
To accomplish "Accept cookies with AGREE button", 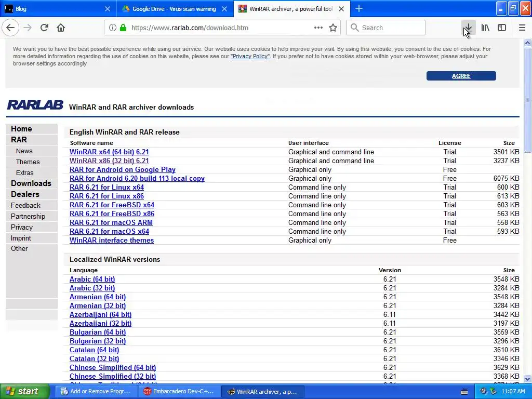I will pyautogui.click(x=461, y=76).
